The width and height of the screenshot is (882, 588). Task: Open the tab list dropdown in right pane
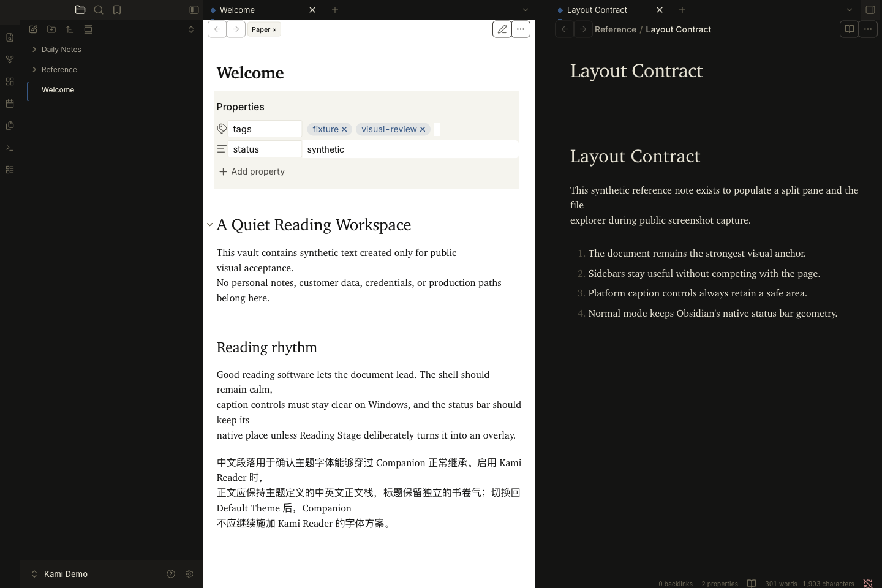pos(850,10)
